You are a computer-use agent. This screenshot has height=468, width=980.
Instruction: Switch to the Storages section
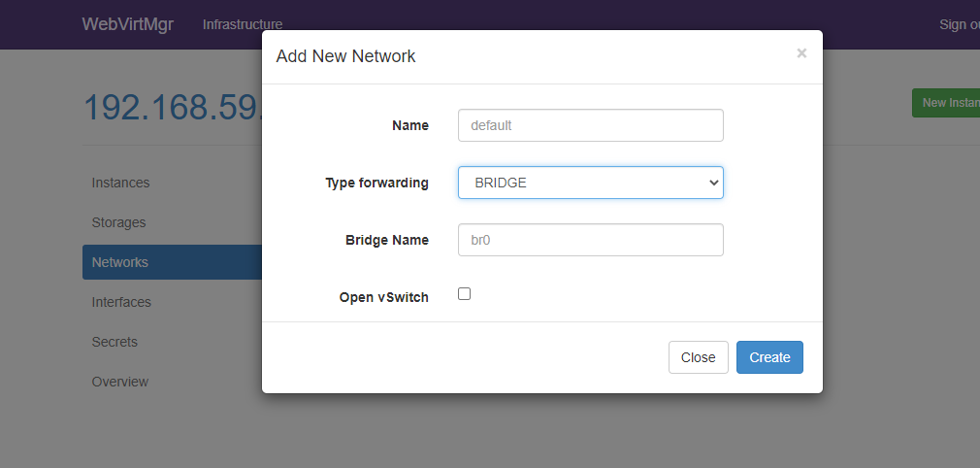[x=119, y=222]
